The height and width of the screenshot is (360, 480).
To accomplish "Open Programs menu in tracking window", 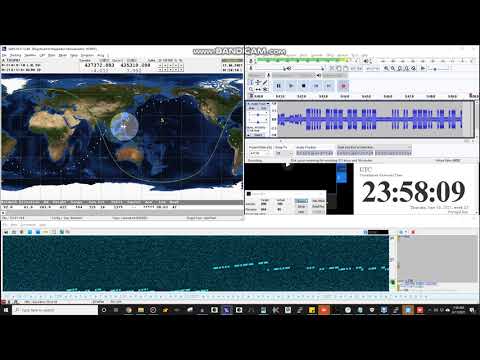I will pyautogui.click(x=87, y=55).
